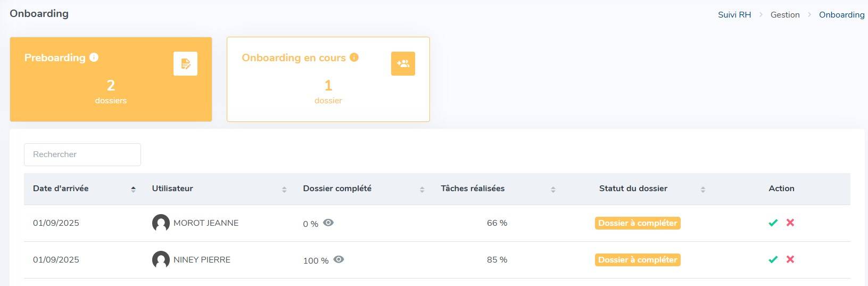Validate MOROT JEANNE's dossier with green checkmark
Screen dimensions: 868x286
pos(773,223)
